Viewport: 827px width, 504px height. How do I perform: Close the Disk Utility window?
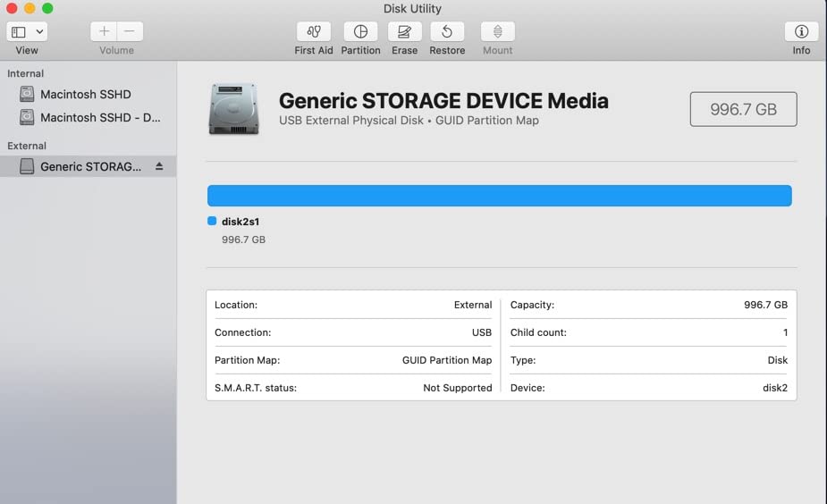tap(12, 8)
